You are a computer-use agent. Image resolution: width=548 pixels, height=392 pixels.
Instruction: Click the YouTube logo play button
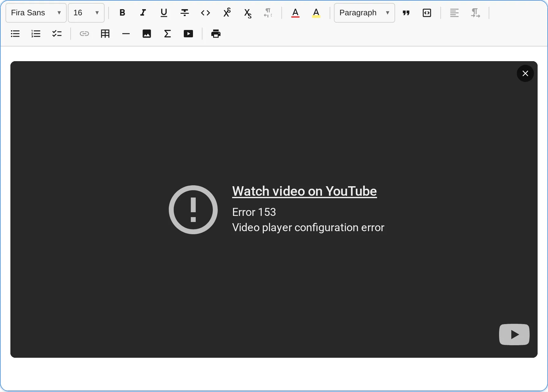[514, 335]
